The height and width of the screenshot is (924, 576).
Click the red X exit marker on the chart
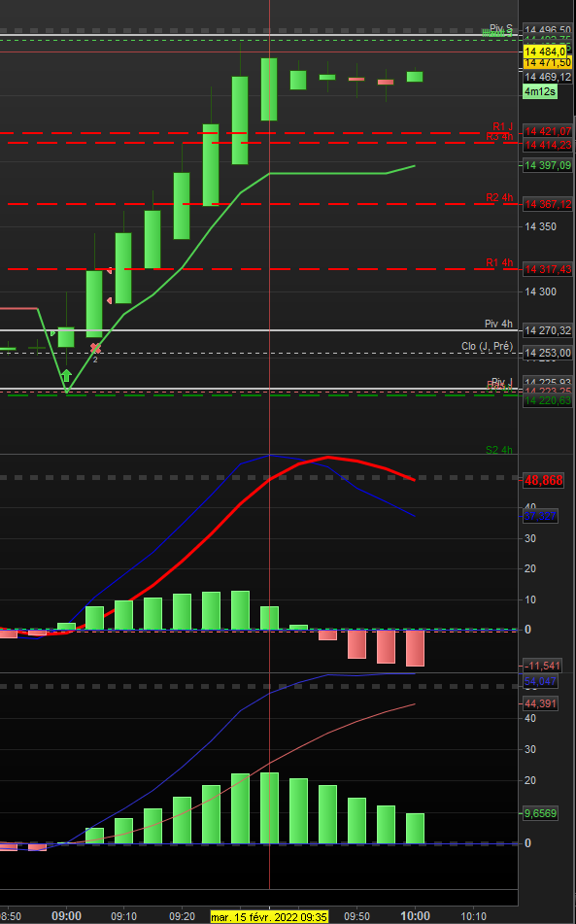coord(95,348)
